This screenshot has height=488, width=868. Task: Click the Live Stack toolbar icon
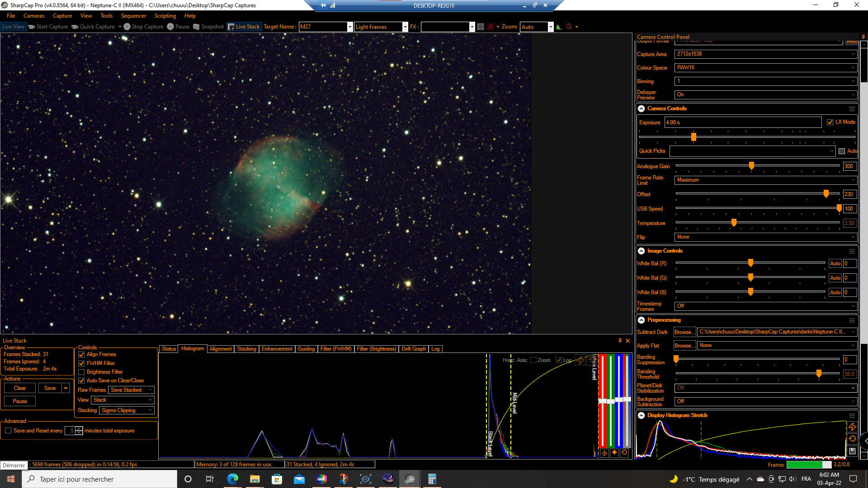pyautogui.click(x=231, y=27)
